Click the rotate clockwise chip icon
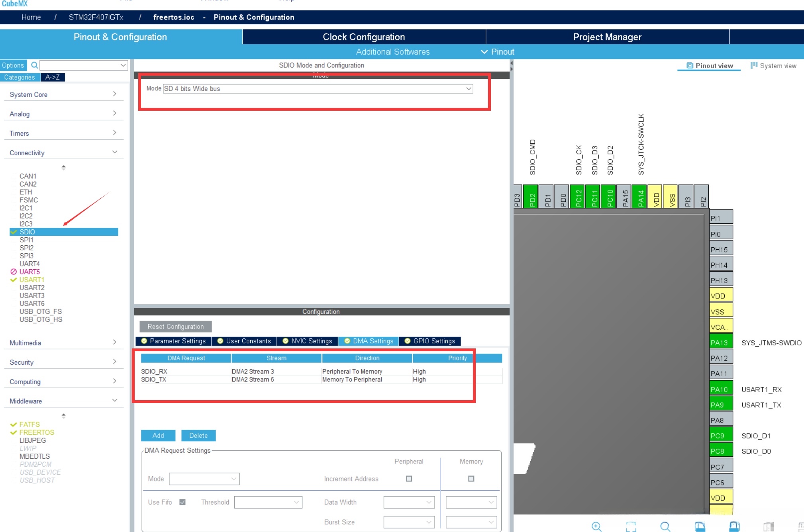This screenshot has width=804, height=532. tap(700, 526)
